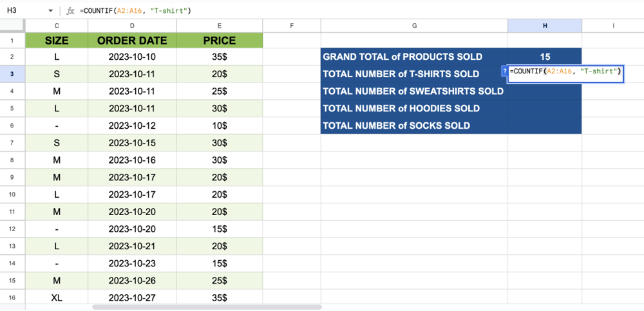Select column H header

(544, 25)
